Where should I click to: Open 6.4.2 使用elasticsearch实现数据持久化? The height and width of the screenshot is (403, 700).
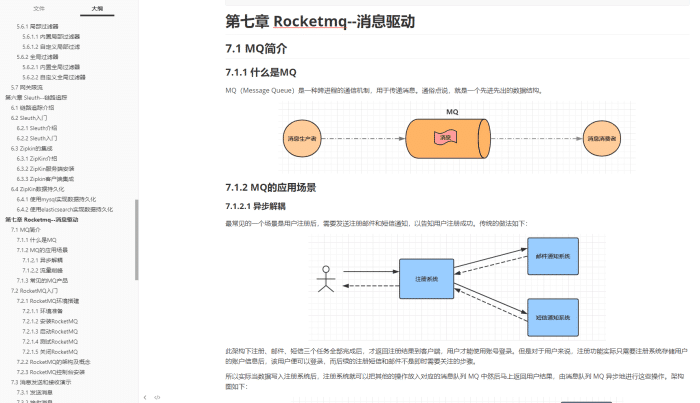pyautogui.click(x=65, y=209)
